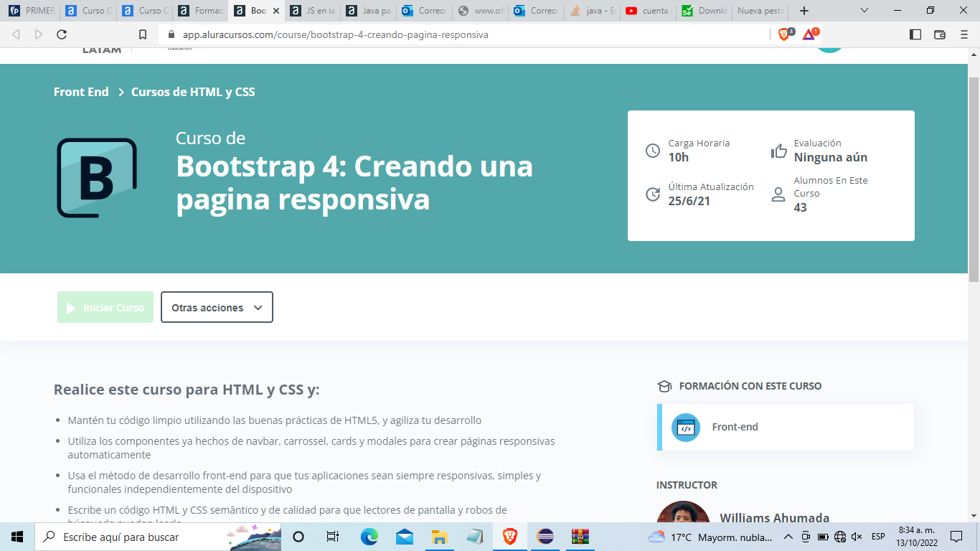Open WinRAR from taskbar
This screenshot has height=551, width=980.
click(x=580, y=537)
